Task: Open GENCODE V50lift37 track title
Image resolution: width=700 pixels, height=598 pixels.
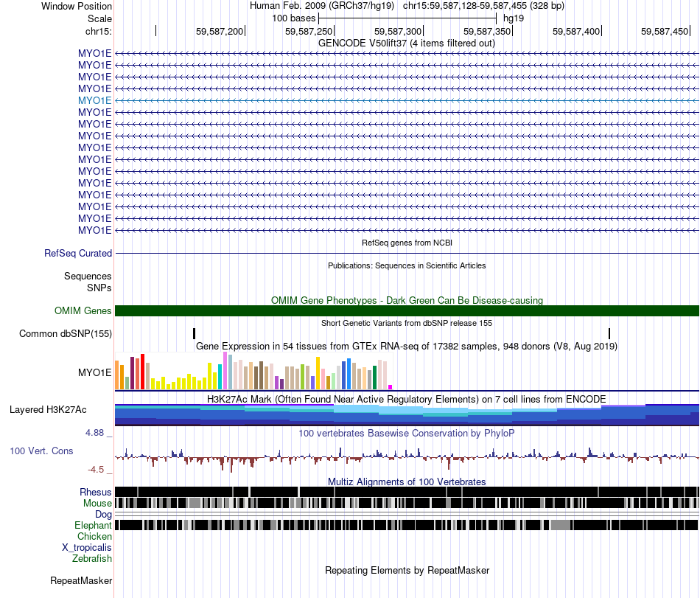Action: point(406,44)
